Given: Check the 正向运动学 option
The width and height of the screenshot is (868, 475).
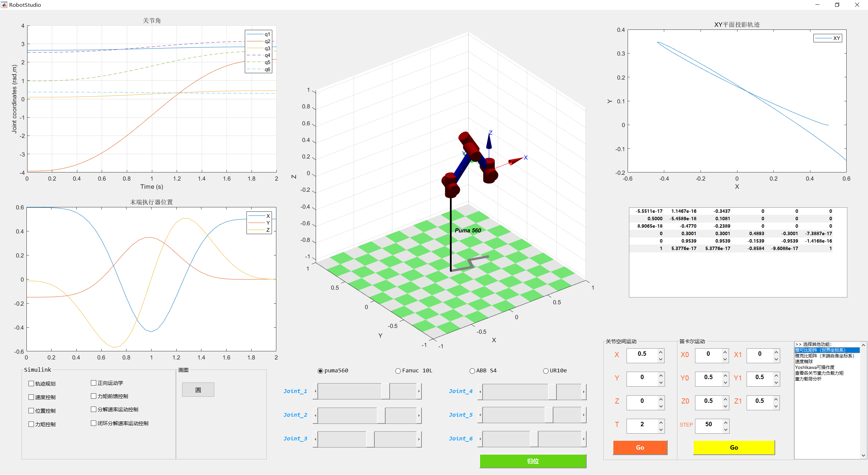Looking at the screenshot, I should [94, 383].
